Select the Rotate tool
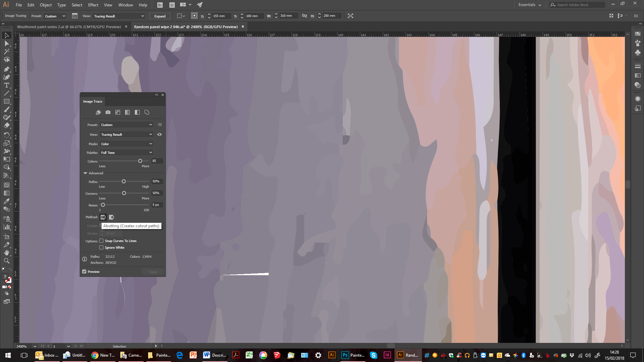This screenshot has height=362, width=644. (6, 135)
